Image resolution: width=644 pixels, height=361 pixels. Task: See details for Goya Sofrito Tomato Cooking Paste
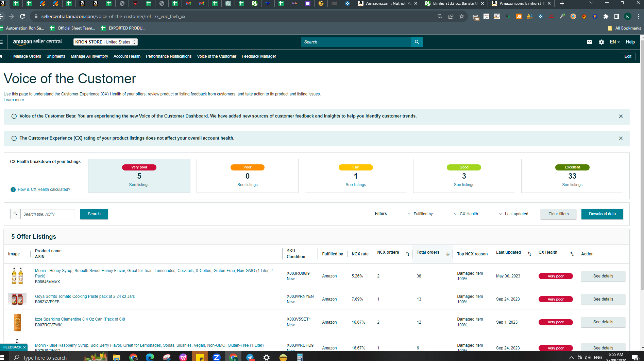pos(603,299)
